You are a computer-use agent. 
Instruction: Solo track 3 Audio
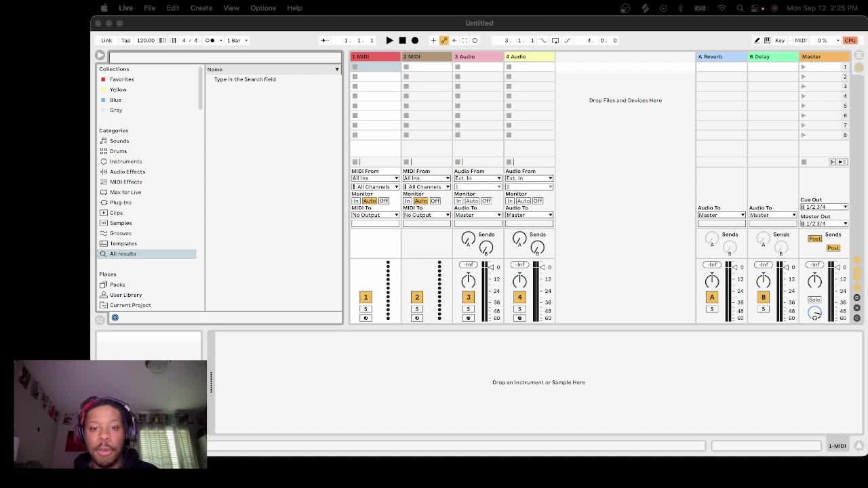coord(468,309)
